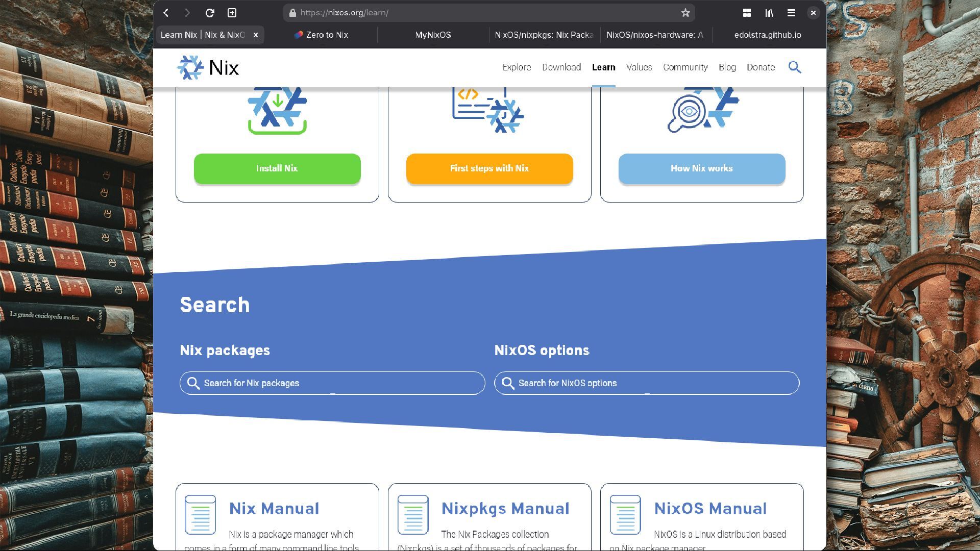Viewport: 980px width, 551px height.
Task: Reload the page with the refresh icon
Action: click(210, 13)
